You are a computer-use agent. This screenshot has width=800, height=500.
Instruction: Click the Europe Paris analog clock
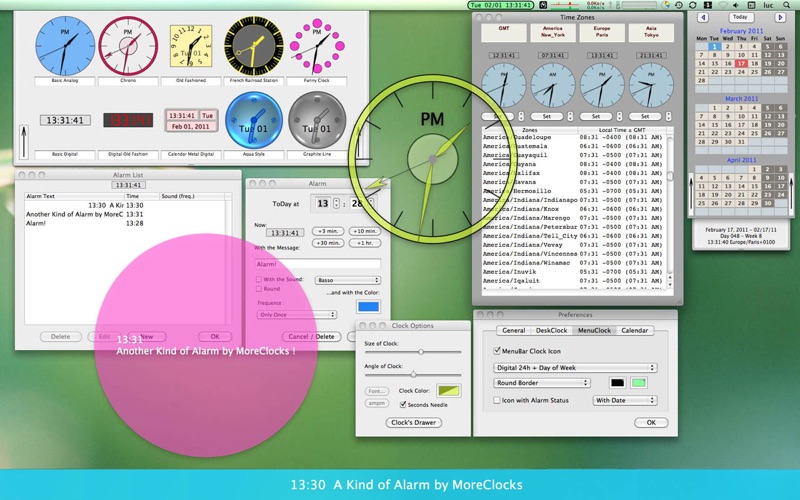point(602,85)
